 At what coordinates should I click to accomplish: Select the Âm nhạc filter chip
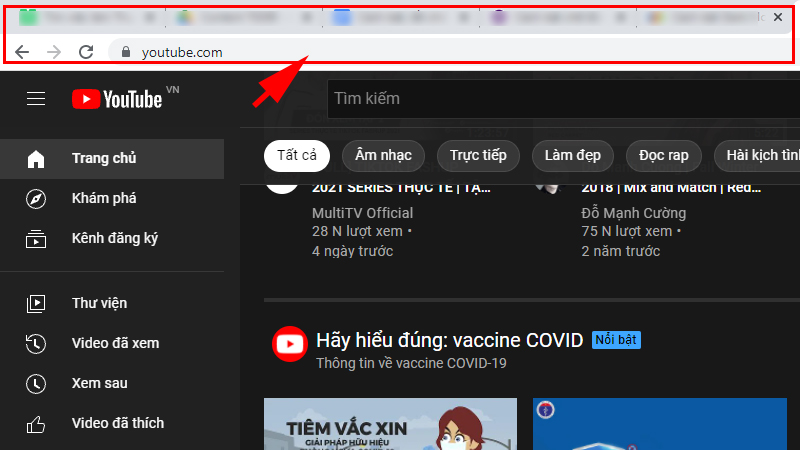pyautogui.click(x=383, y=156)
